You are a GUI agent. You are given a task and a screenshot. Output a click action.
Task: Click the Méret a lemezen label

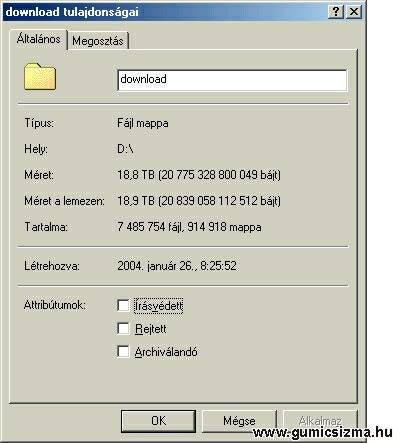coord(64,201)
